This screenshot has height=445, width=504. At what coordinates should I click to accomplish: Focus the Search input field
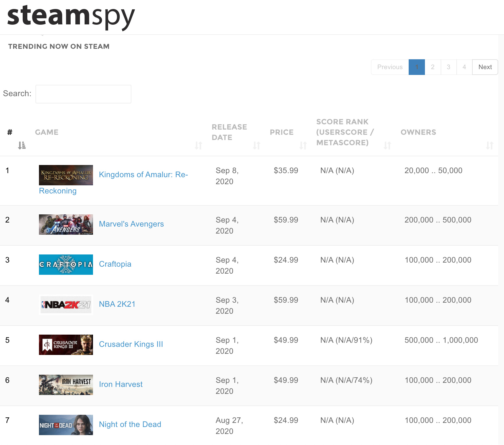point(83,94)
